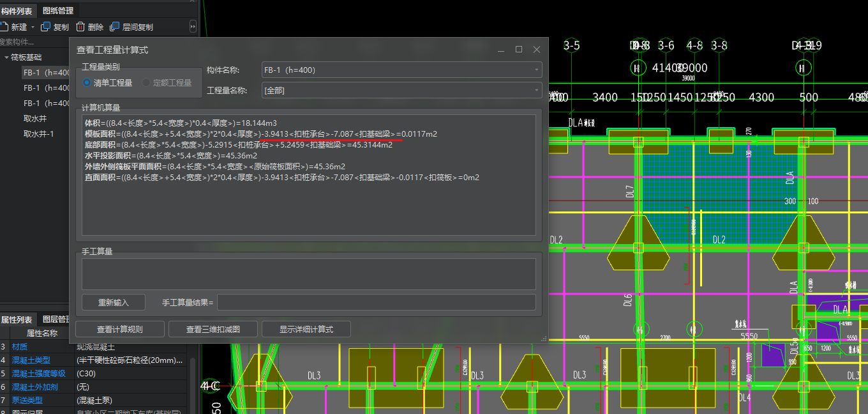Screen dimensions: 868x414
Task: Click the 模板面积 formula line
Action: [x=260, y=134]
